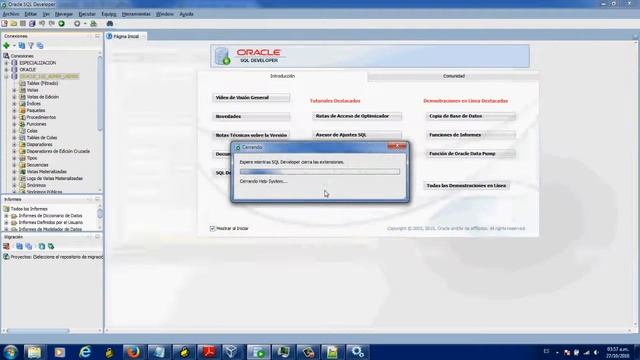Select Todos los Informes tree item
This screenshot has height=360, width=640.
click(29, 209)
